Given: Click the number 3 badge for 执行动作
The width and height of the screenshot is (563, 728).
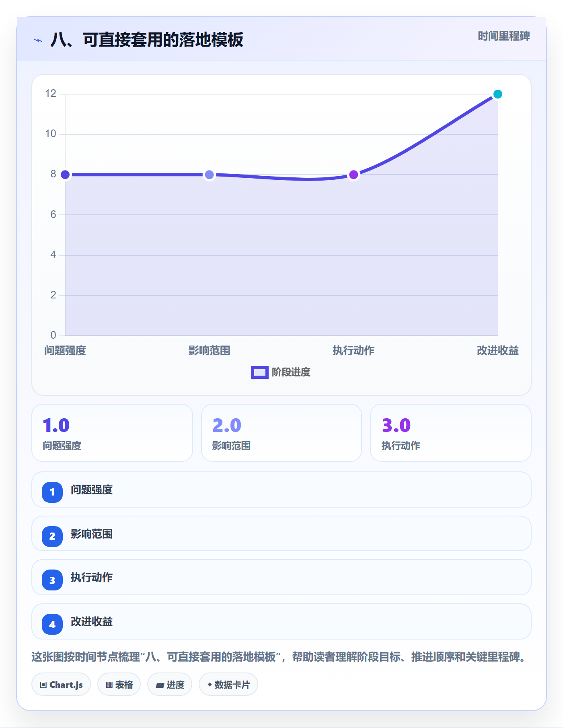Looking at the screenshot, I should [52, 580].
